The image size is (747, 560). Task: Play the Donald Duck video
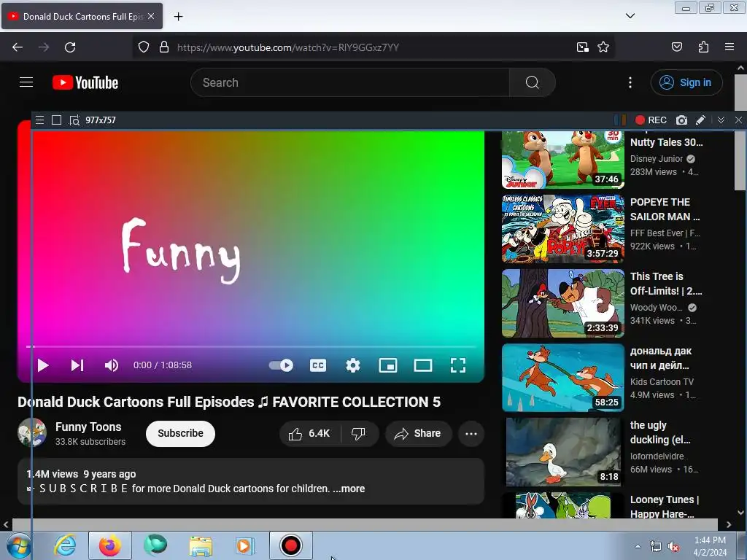coord(43,365)
